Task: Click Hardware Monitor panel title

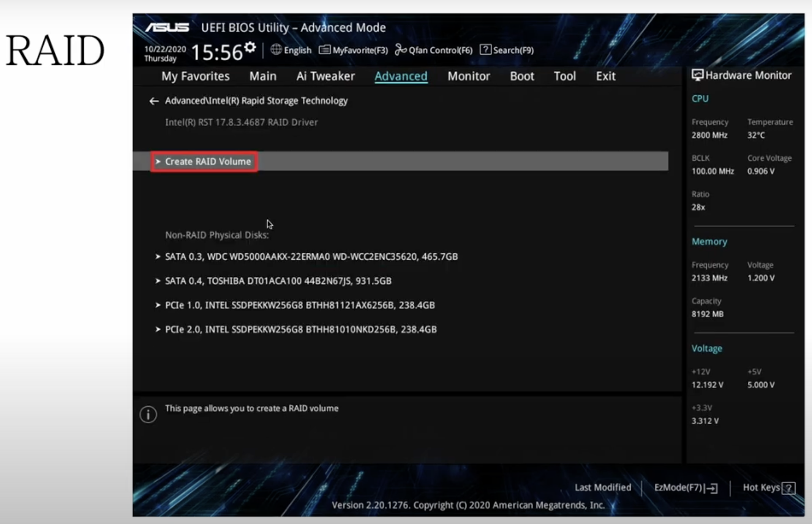Action: [748, 75]
